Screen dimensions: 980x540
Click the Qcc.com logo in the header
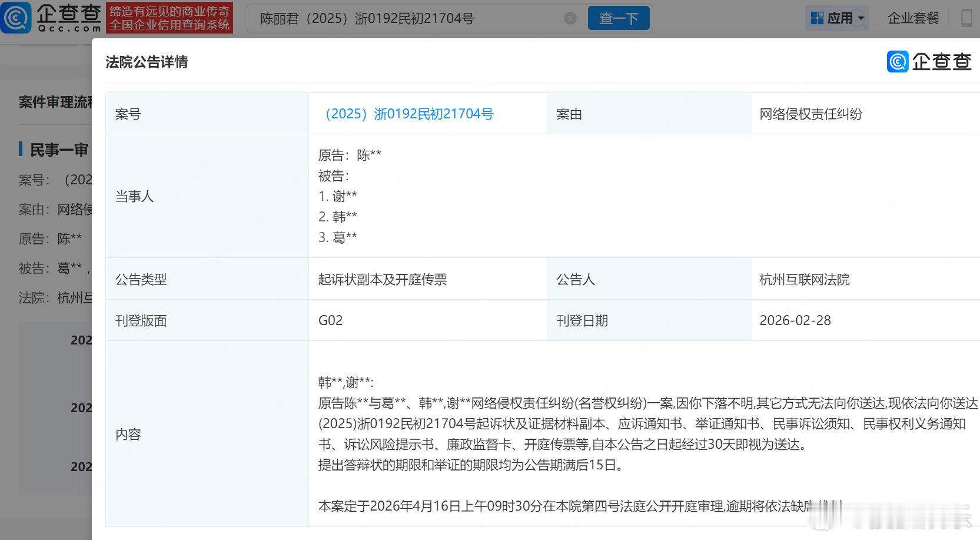click(52, 17)
